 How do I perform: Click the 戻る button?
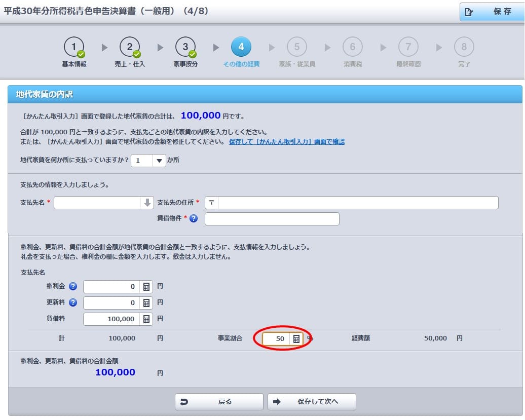point(219,402)
